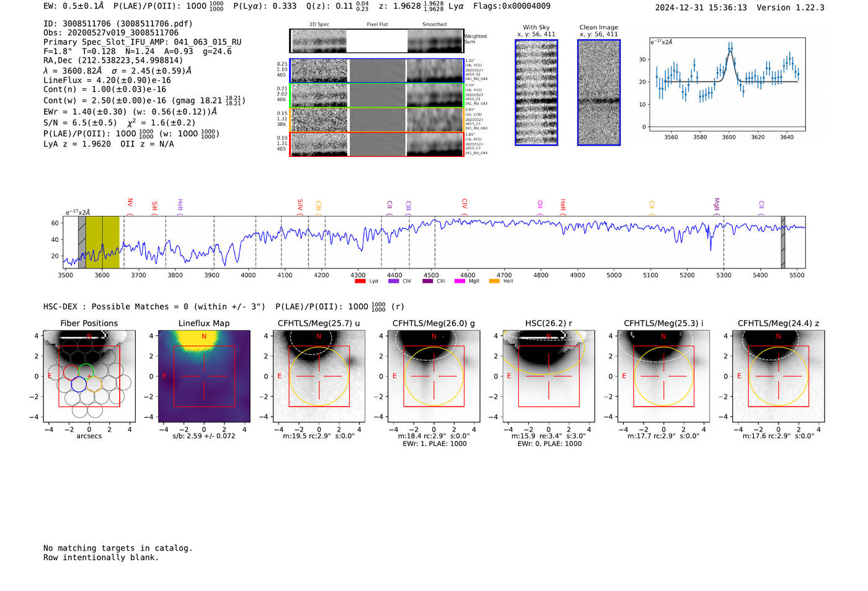The height and width of the screenshot is (591, 868).
Task: Click the Smoothed column heading
Action: pos(434,25)
